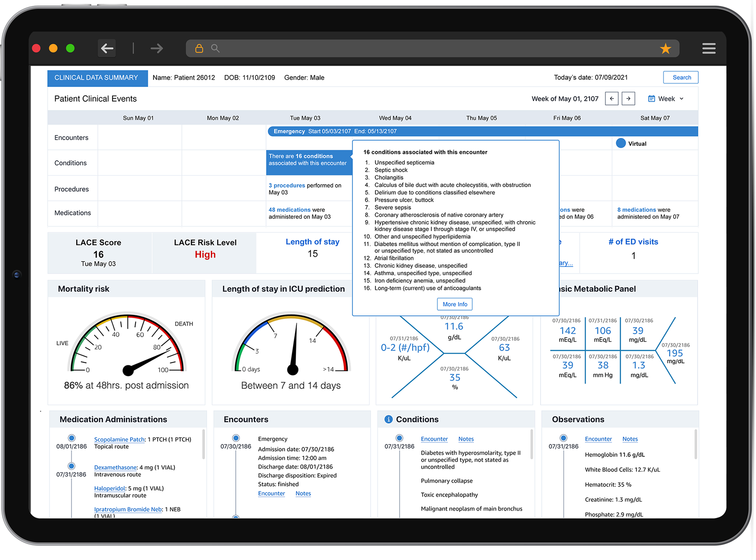This screenshot has height=560, width=756.
Task: Open the Haloperidol link
Action: pyautogui.click(x=109, y=488)
